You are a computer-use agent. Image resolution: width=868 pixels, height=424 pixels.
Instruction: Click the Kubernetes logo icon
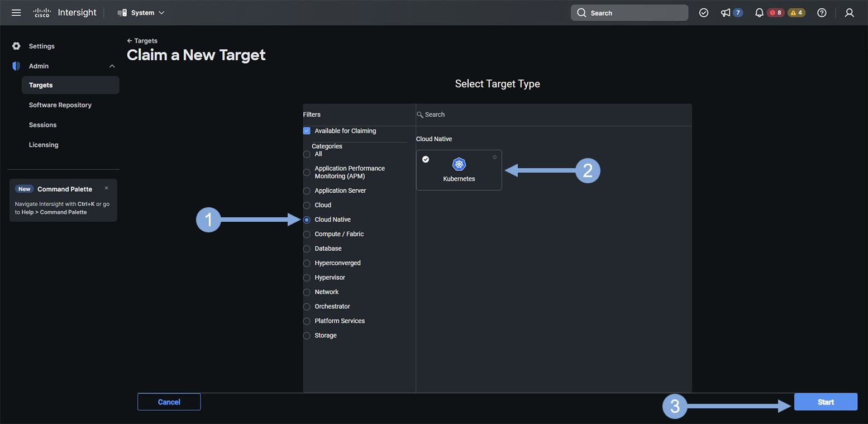click(x=459, y=164)
